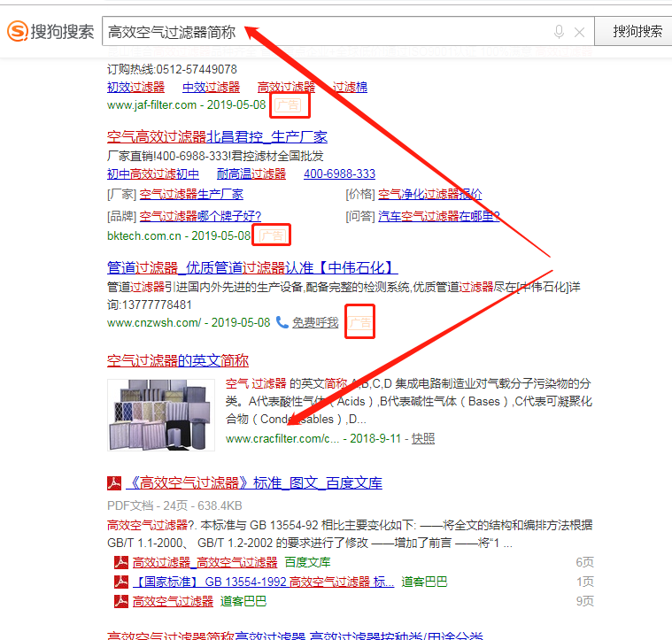672x640 pixels.
Task: Open the 空气过滤器哪个牌子好? link
Action: tap(200, 216)
